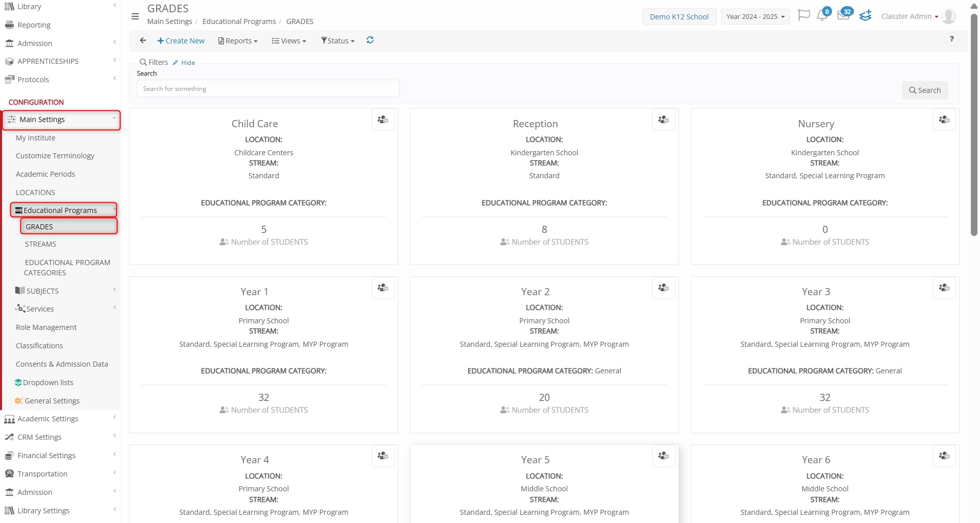Click the page vertical scrollbar

[974, 125]
